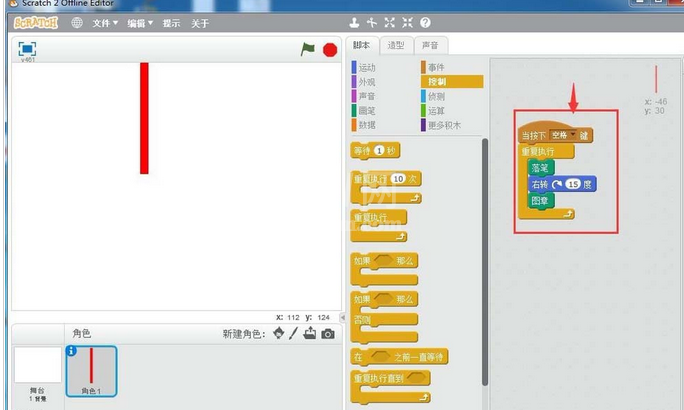Click the 当按下 空格 键 hat block
Image resolution: width=684 pixels, height=410 pixels.
[x=555, y=133]
